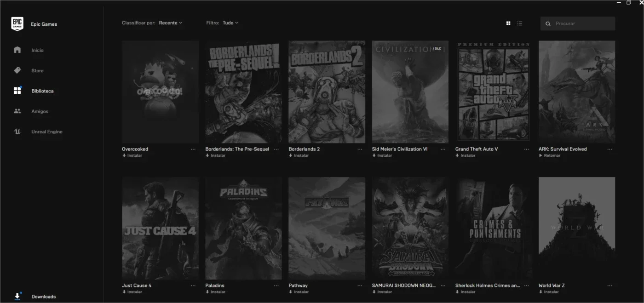The image size is (644, 303).
Task: Install Pathway
Action: (x=299, y=292)
